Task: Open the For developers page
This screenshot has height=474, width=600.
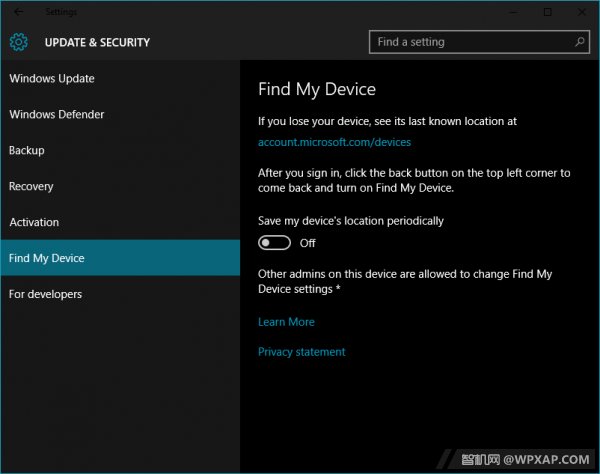Action: (46, 294)
